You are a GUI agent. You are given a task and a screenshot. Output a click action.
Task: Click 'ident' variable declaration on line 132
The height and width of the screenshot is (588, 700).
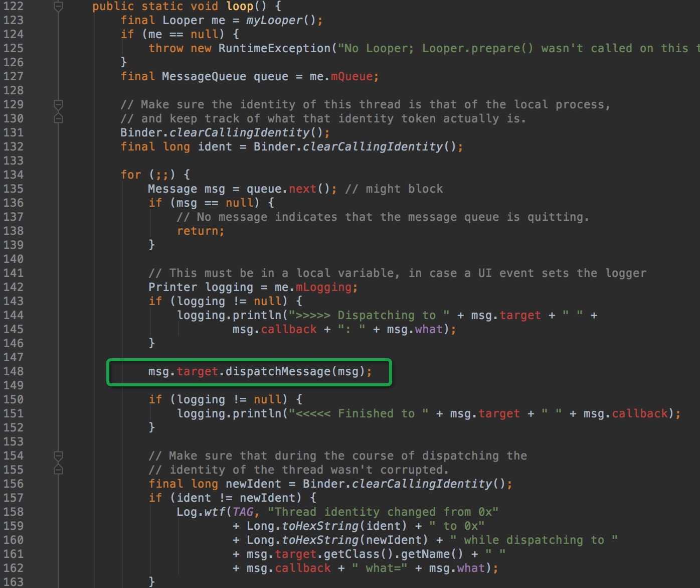point(215,147)
